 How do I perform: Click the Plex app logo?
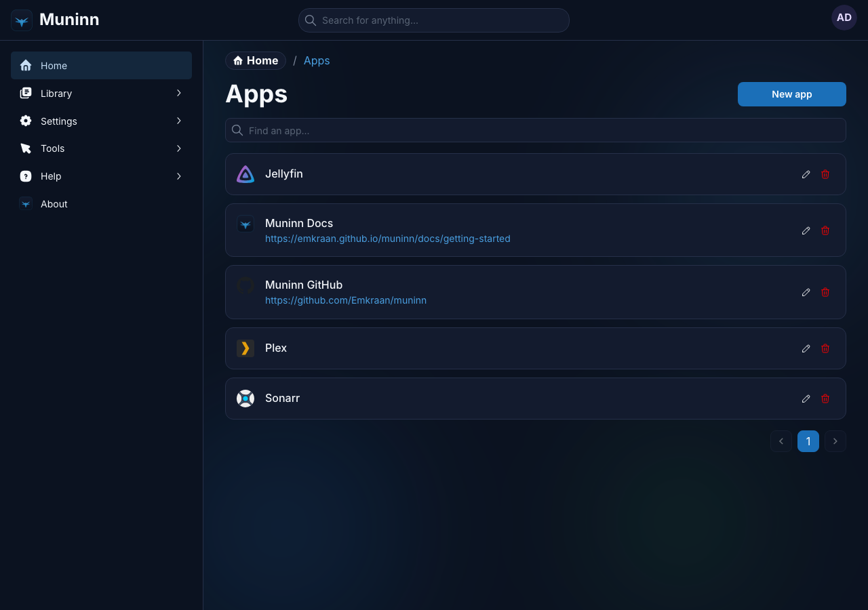(245, 348)
